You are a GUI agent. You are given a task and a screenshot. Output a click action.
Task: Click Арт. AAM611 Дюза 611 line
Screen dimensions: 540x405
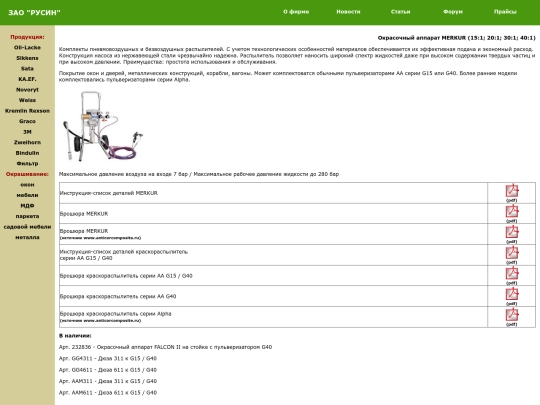(108, 393)
